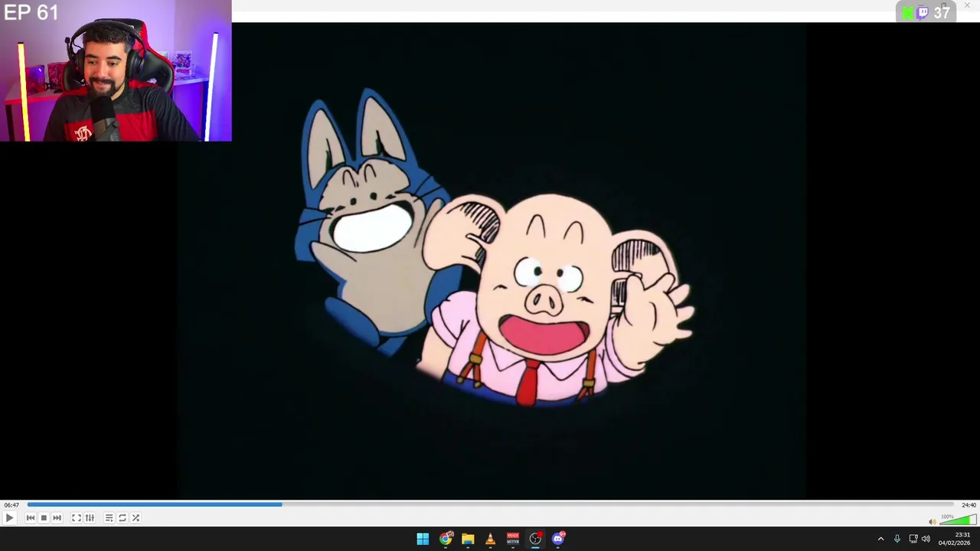Play the paused video
980x551 pixels.
9,518
